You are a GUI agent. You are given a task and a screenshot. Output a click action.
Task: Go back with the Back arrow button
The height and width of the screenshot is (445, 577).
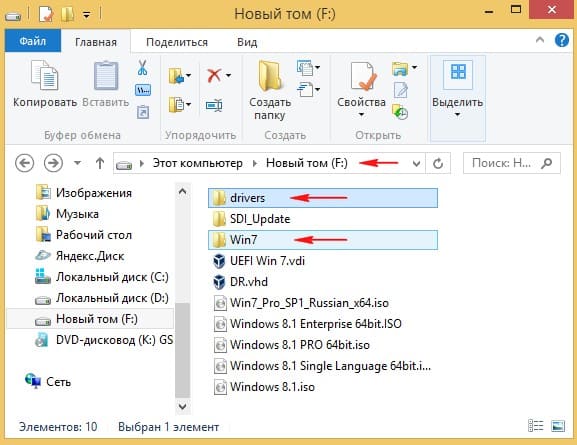(24, 163)
